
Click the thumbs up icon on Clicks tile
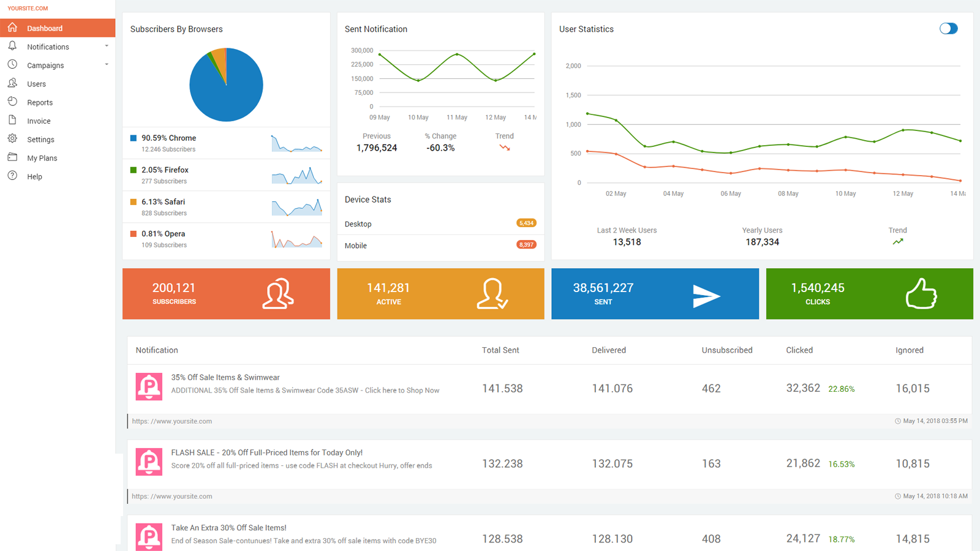click(x=921, y=294)
